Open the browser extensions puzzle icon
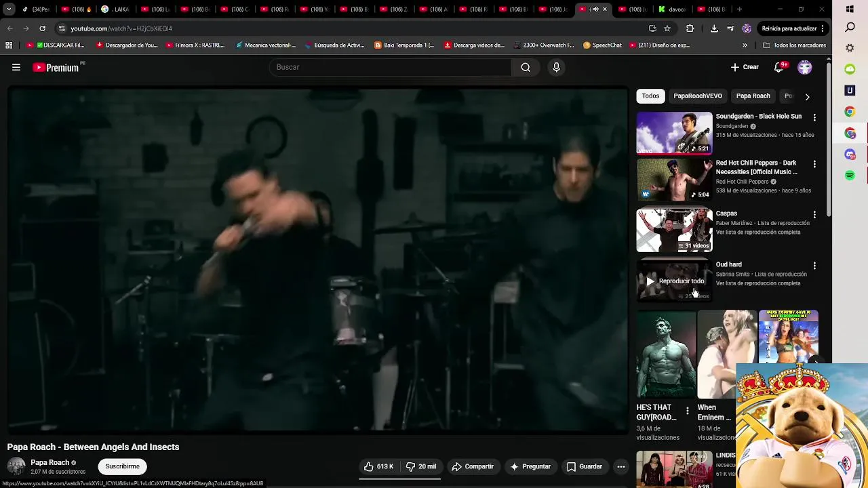The width and height of the screenshot is (868, 488). [690, 28]
